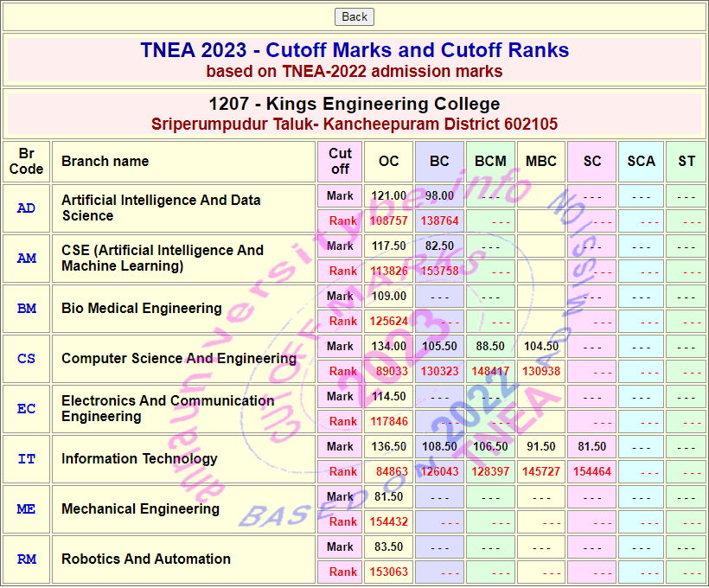Open the RM branch code link
Screen dimensions: 709x588
click(x=26, y=559)
